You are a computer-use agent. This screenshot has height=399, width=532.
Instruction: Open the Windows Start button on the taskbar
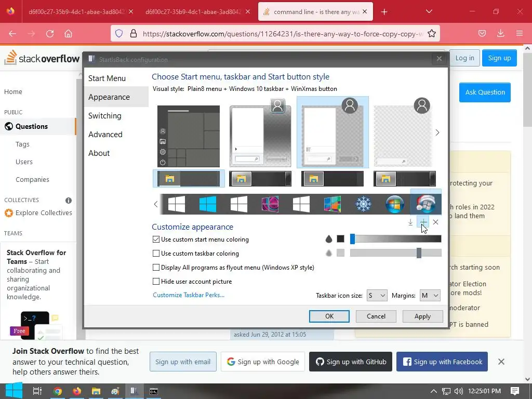pyautogui.click(x=14, y=391)
